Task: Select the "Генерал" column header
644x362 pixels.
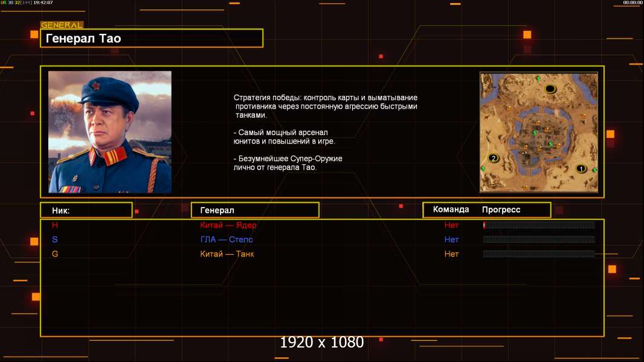Action: [x=255, y=211]
